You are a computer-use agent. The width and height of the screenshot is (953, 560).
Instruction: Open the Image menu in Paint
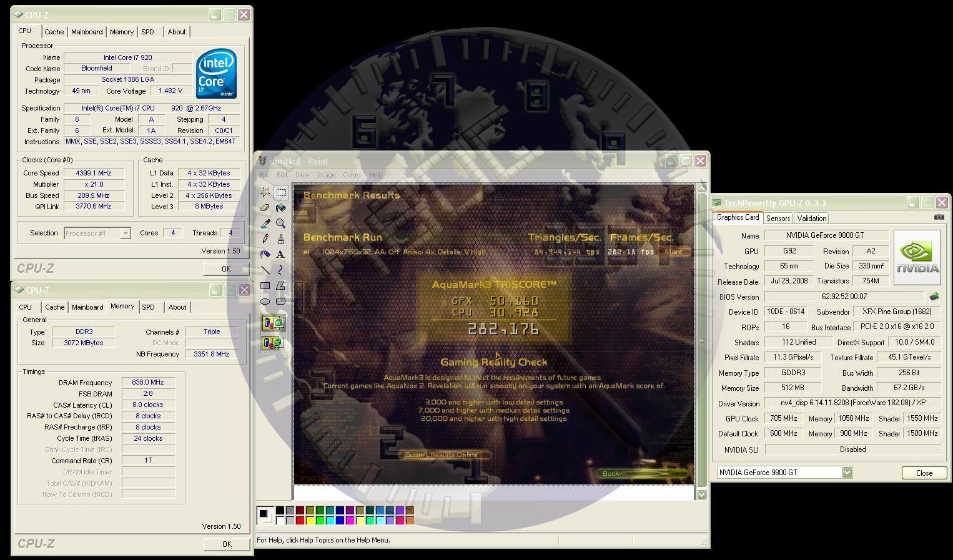(326, 175)
